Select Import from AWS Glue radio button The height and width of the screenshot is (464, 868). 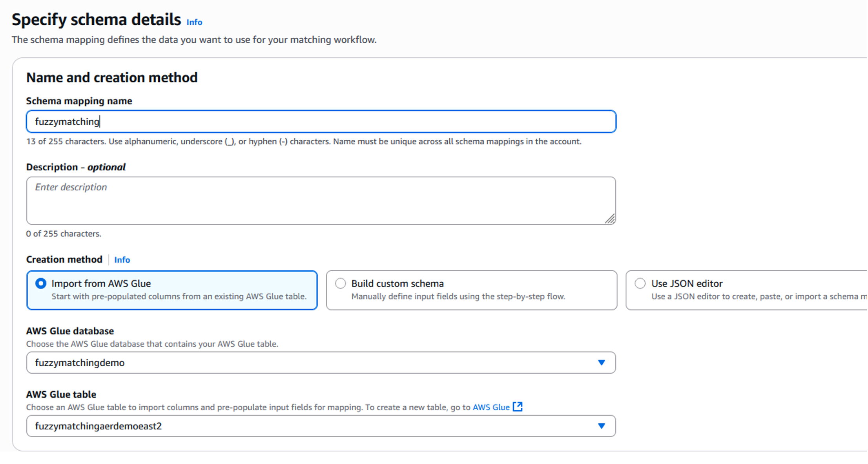(x=41, y=283)
